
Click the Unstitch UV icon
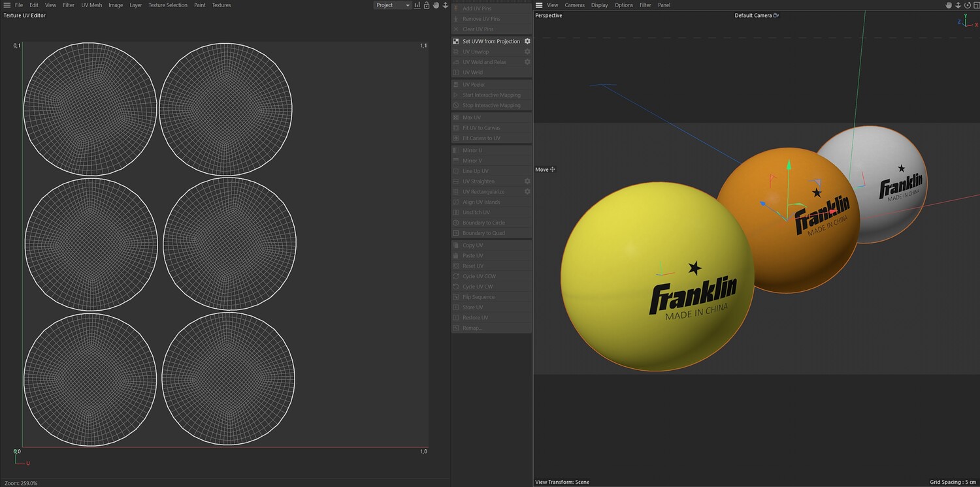tap(456, 212)
